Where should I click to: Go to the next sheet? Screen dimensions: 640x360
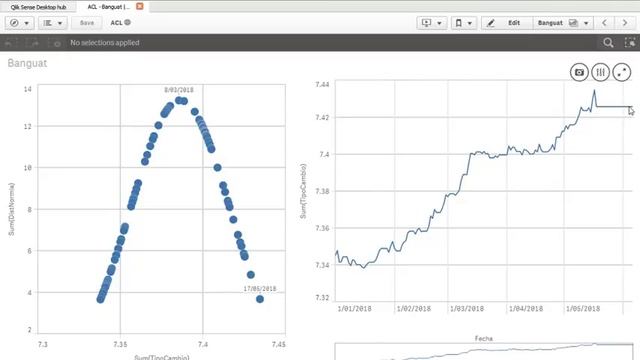point(625,23)
